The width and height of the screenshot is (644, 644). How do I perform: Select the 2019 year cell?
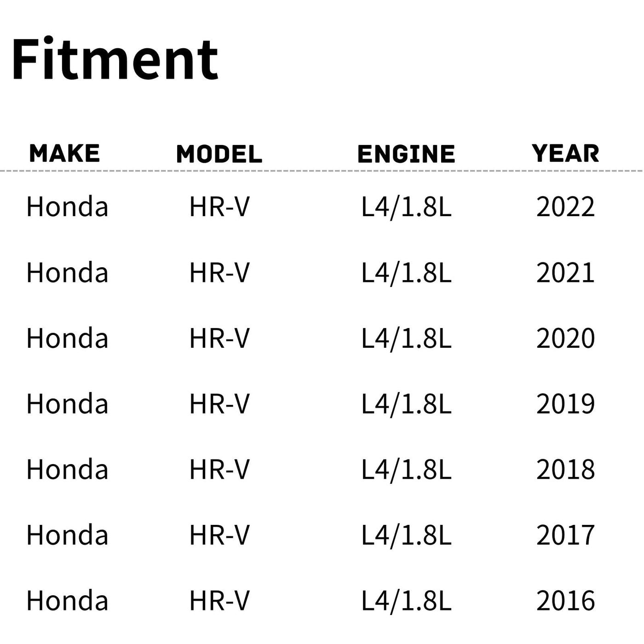tap(565, 404)
